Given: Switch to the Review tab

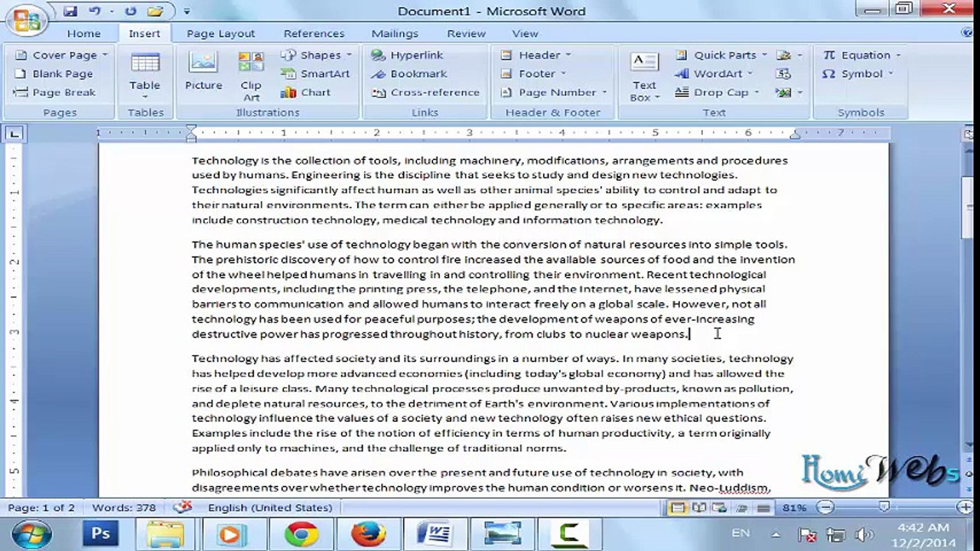Looking at the screenshot, I should point(466,34).
